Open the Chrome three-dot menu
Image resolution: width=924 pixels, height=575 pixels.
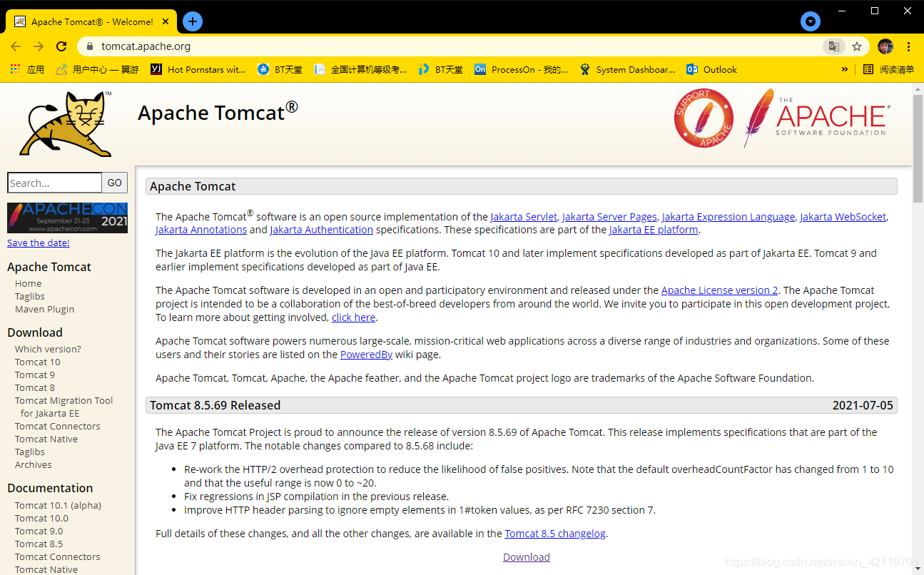click(x=908, y=45)
